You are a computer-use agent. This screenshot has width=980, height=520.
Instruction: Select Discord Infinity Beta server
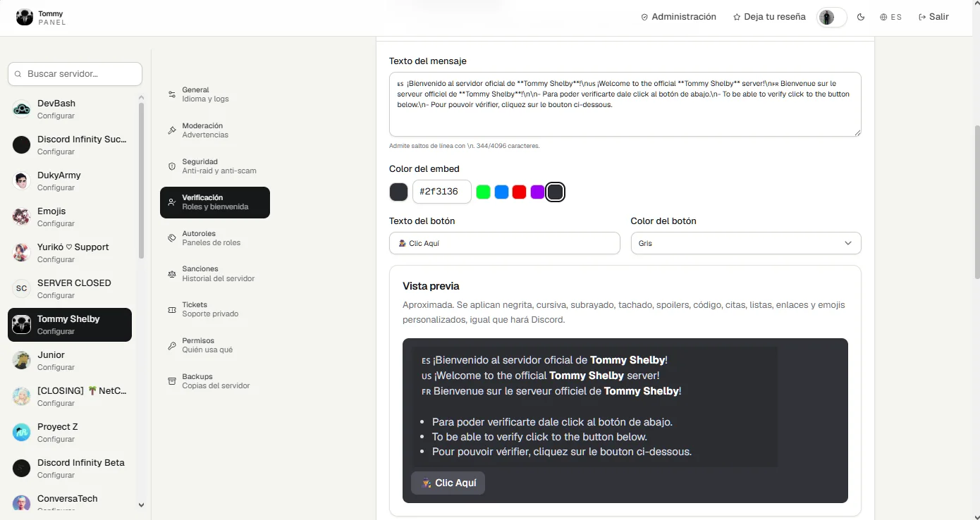pyautogui.click(x=70, y=469)
